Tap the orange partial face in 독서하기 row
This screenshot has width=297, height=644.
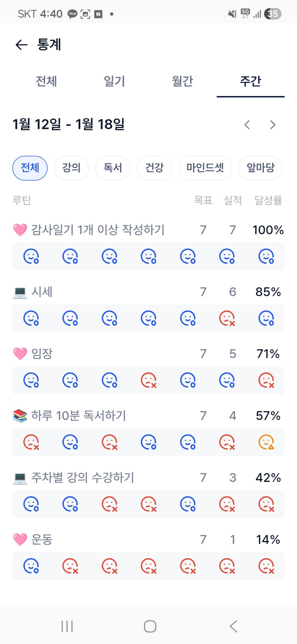pos(266,442)
